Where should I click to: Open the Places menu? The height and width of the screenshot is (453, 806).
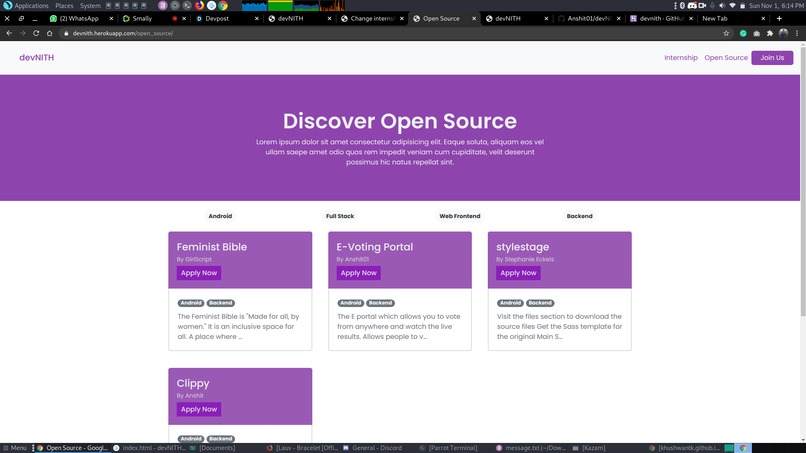coord(64,6)
